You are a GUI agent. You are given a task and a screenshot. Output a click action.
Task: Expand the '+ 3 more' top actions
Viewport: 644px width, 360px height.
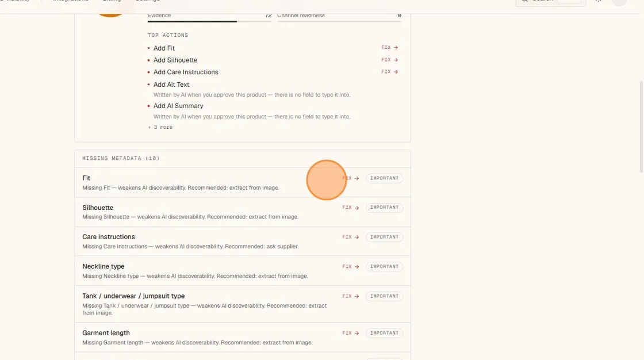(x=160, y=128)
